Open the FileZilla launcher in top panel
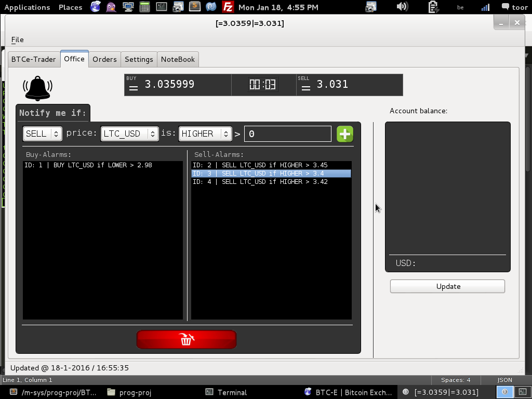The width and height of the screenshot is (532, 399). (x=228, y=7)
